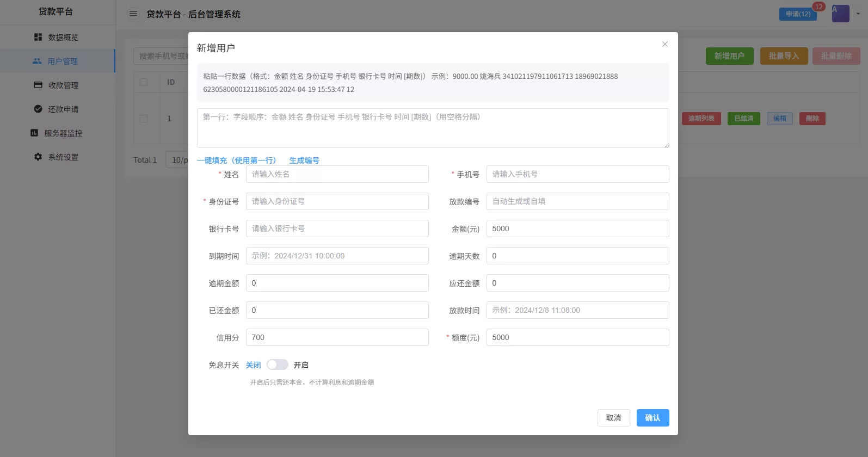The height and width of the screenshot is (457, 868).
Task: Click the 数据概览 dashboard icon
Action: (x=38, y=37)
